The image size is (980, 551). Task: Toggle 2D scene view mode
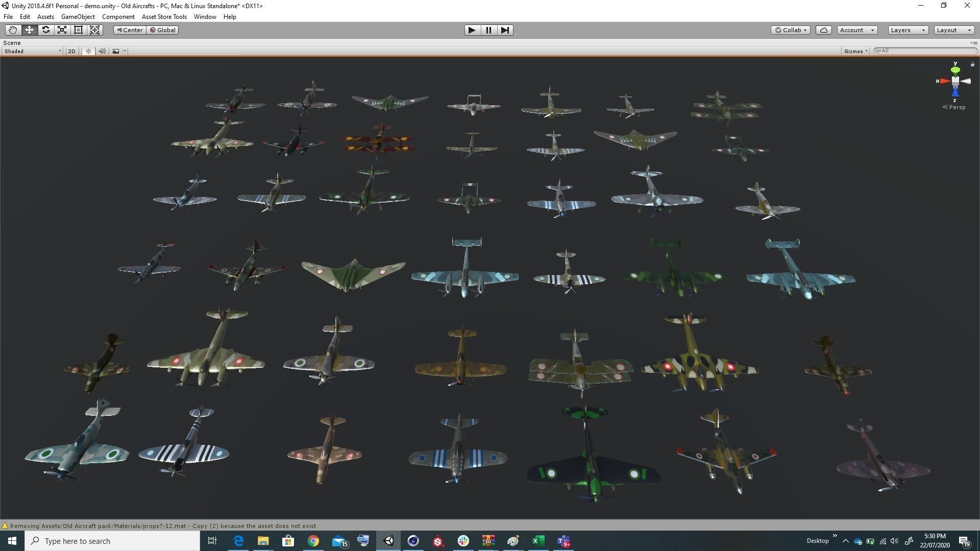pos(71,51)
